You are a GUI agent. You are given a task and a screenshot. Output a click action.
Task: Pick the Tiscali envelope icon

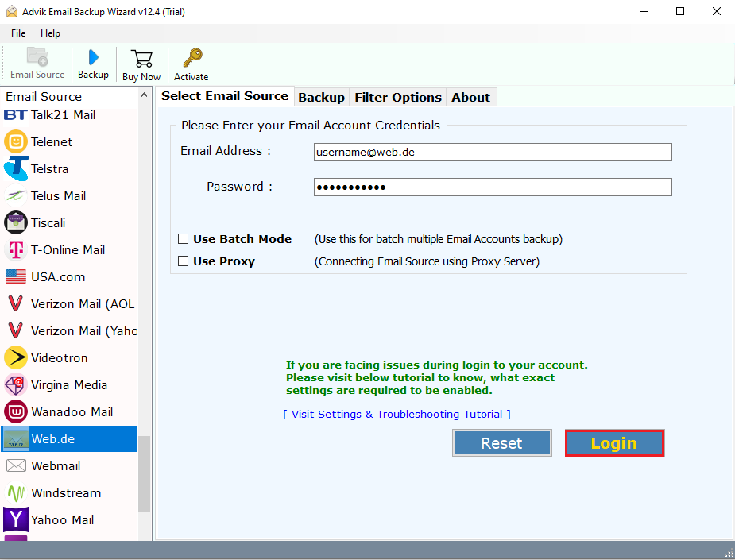click(15, 222)
